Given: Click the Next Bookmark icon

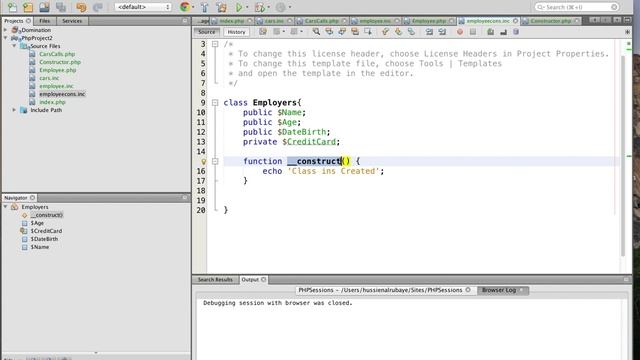Looking at the screenshot, I should (x=398, y=32).
